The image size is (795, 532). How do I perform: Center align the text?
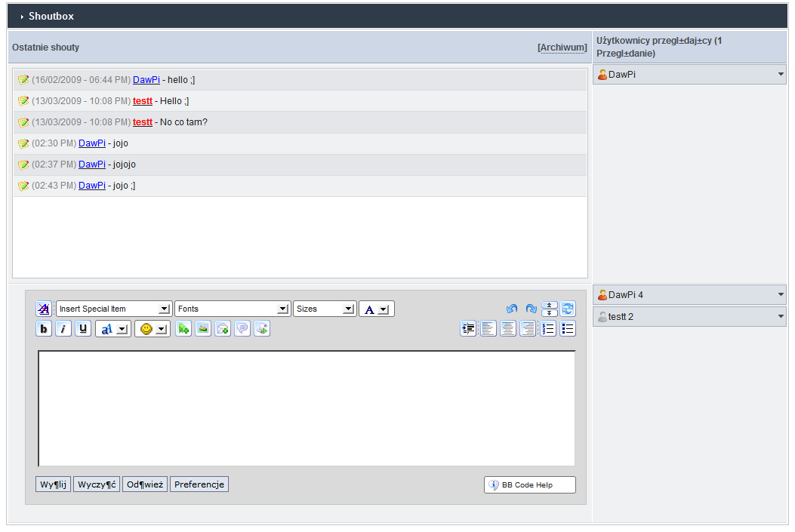508,329
